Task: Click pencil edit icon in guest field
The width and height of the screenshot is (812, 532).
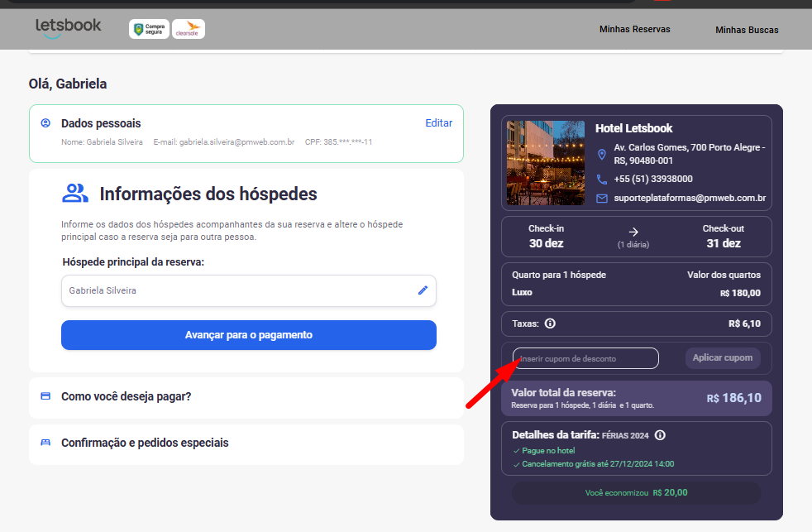Action: coord(423,290)
